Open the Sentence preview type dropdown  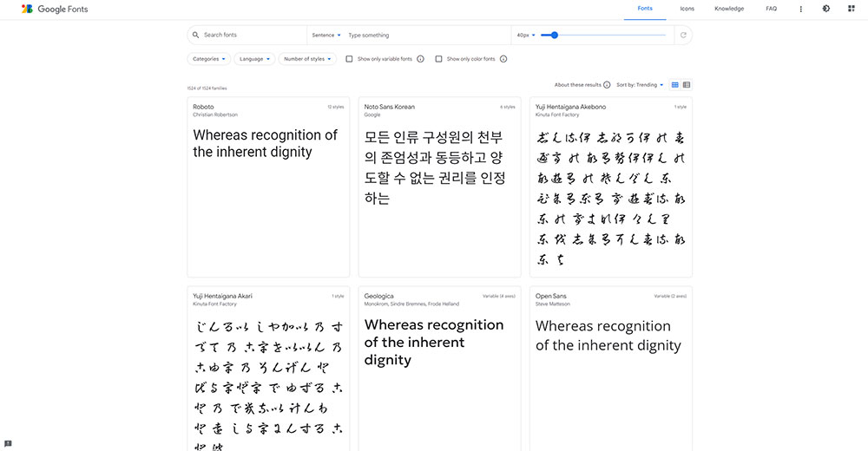326,35
